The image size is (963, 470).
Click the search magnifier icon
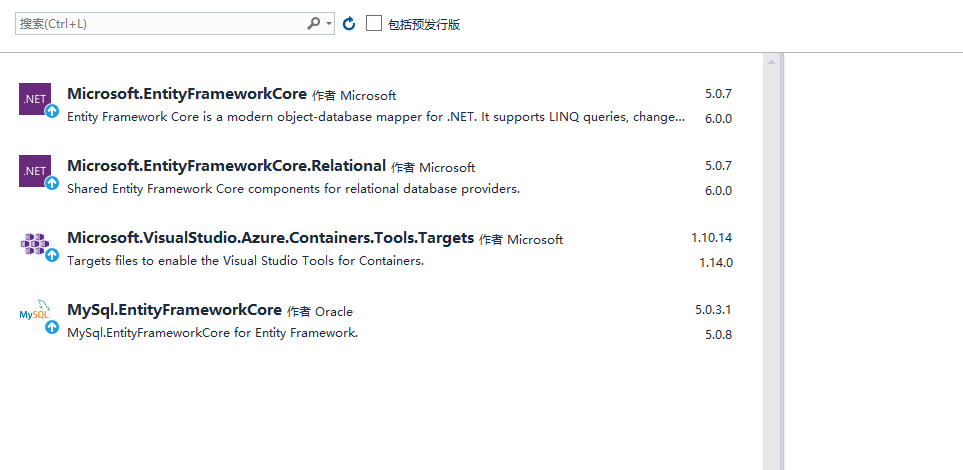click(x=313, y=23)
